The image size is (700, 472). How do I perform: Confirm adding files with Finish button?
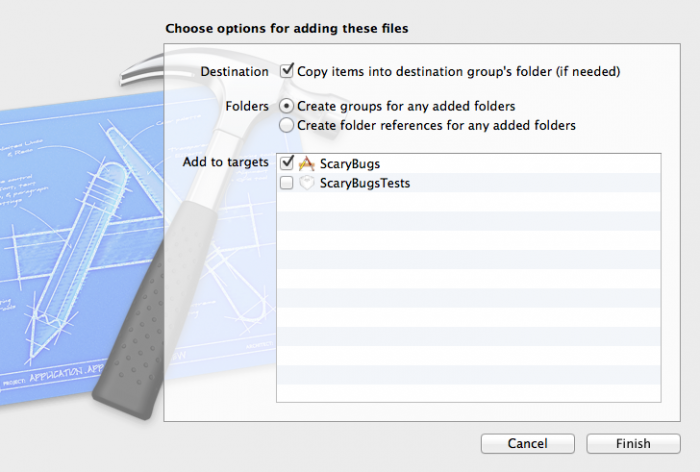coord(633,443)
